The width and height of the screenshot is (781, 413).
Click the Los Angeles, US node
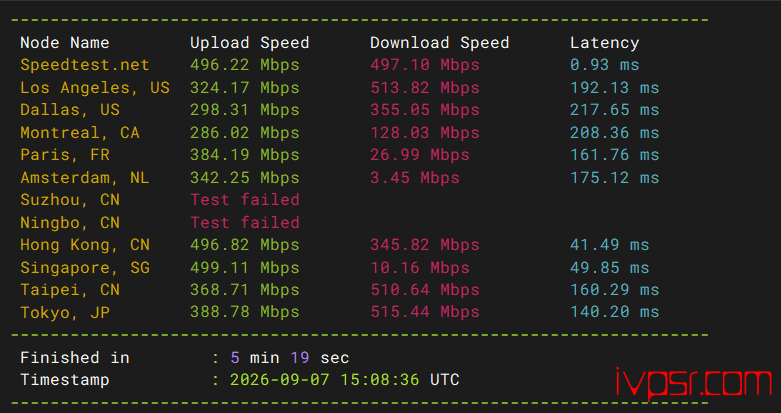pyautogui.click(x=95, y=88)
